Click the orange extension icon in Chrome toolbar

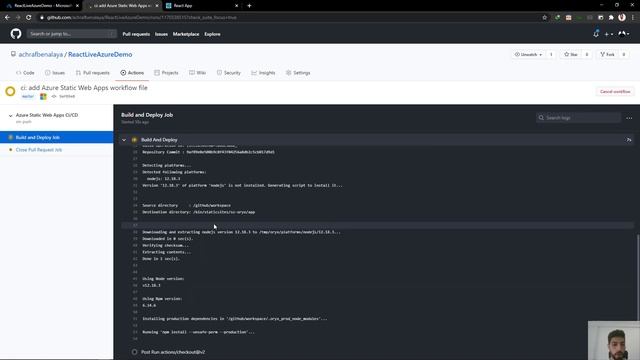(569, 18)
